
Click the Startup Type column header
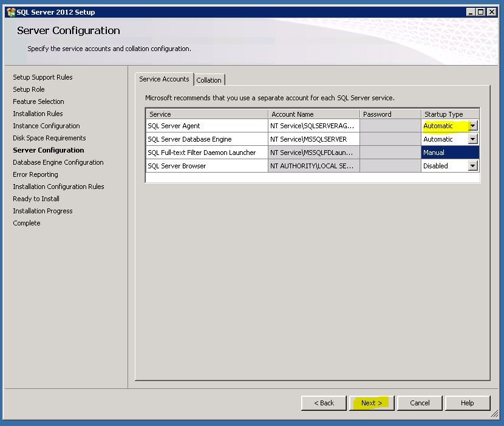coord(451,114)
